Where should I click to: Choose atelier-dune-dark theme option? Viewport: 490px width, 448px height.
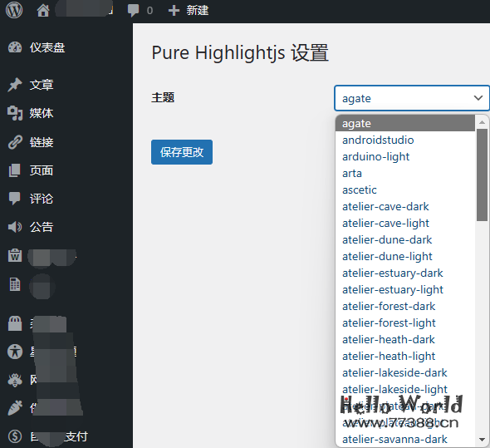coord(405,239)
